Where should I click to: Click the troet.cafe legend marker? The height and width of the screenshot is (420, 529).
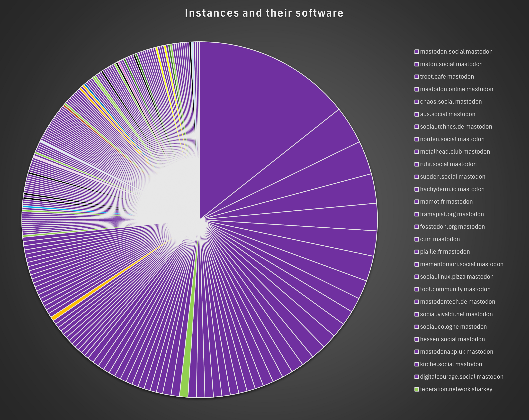416,77
